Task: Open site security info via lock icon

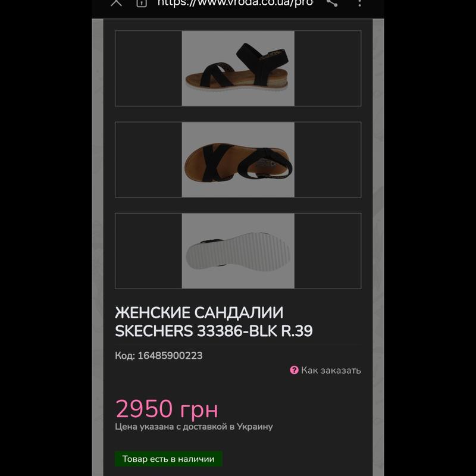Action: (142, 3)
